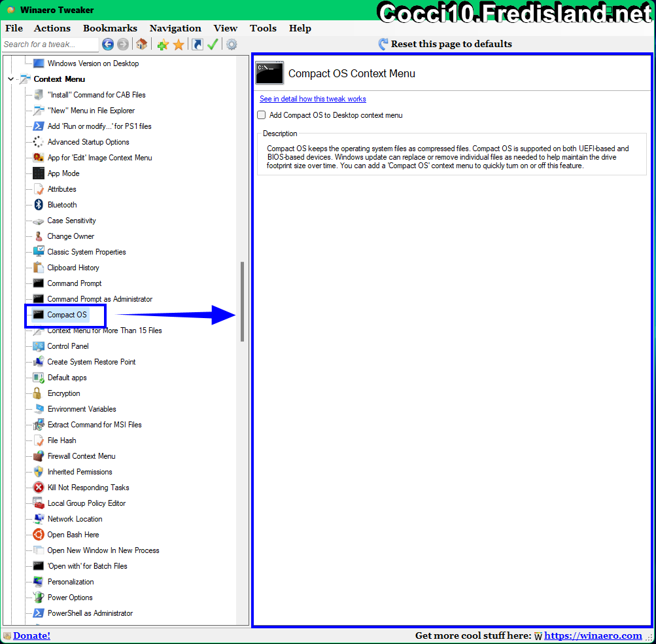Select Network Location tree item

click(x=75, y=519)
